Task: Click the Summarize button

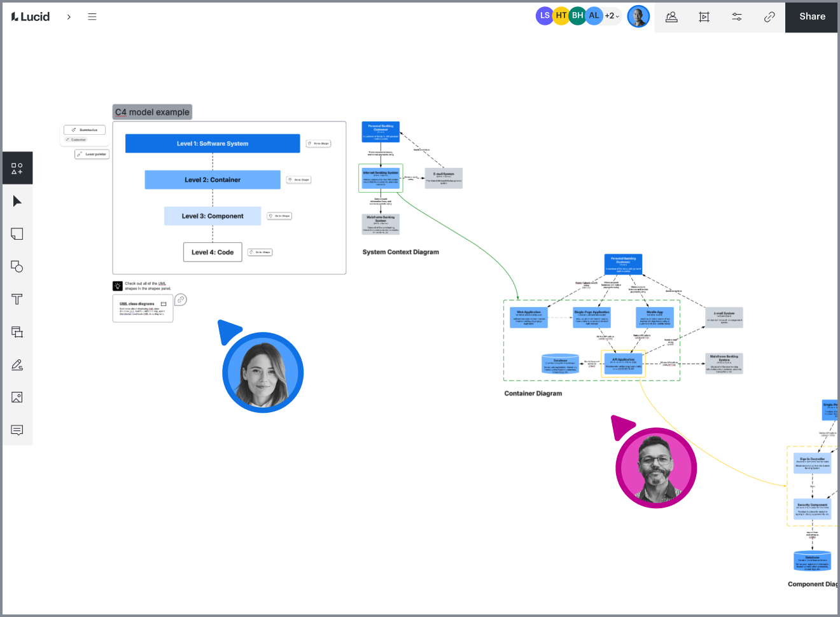Action: (x=85, y=130)
